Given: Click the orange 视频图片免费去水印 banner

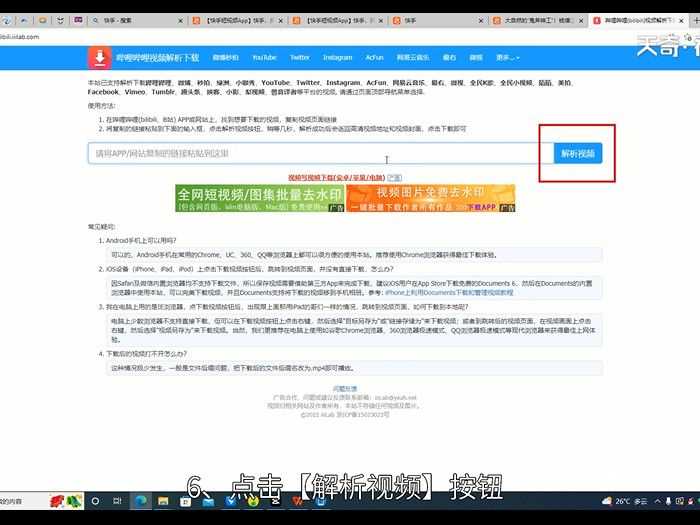Looking at the screenshot, I should [431, 198].
